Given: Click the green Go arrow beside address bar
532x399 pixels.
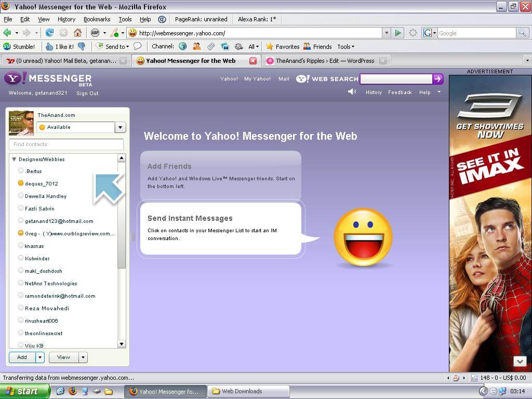Looking at the screenshot, I should (x=398, y=33).
